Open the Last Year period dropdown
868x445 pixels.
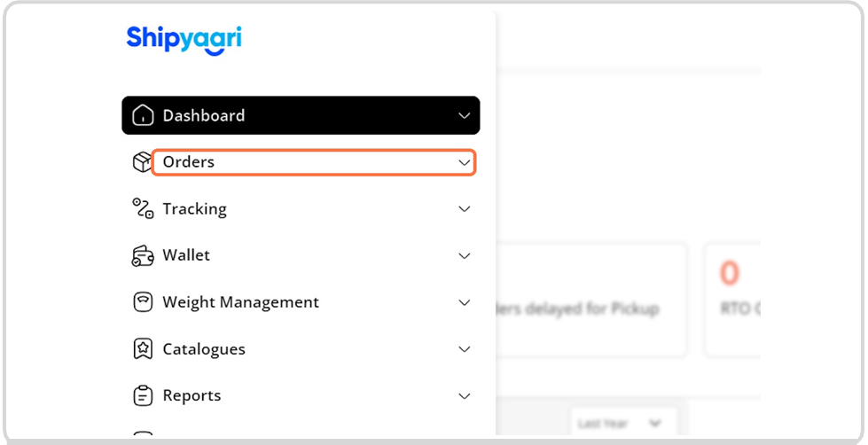tap(623, 424)
